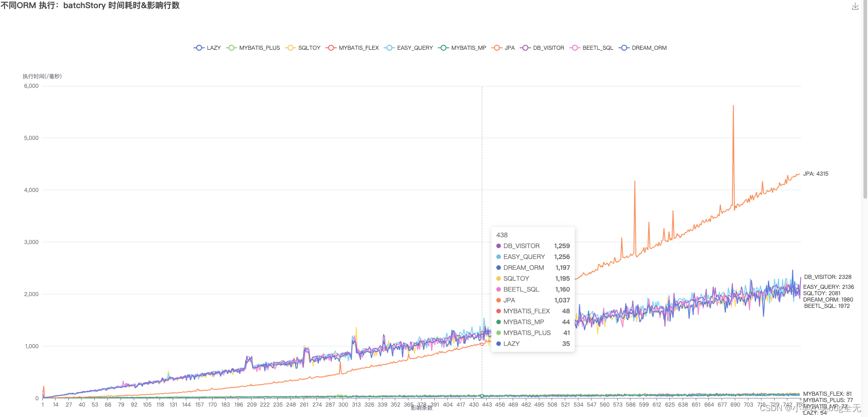Click tooltip row JPA 1,037

(x=533, y=300)
